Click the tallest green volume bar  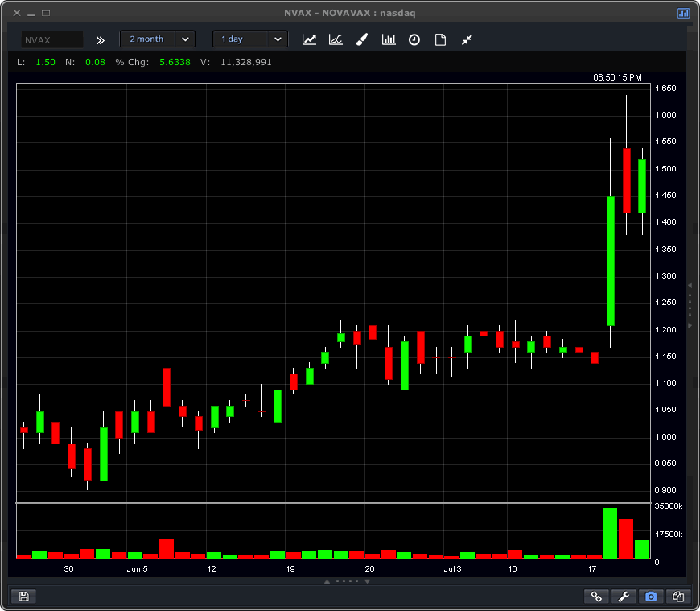click(x=610, y=533)
